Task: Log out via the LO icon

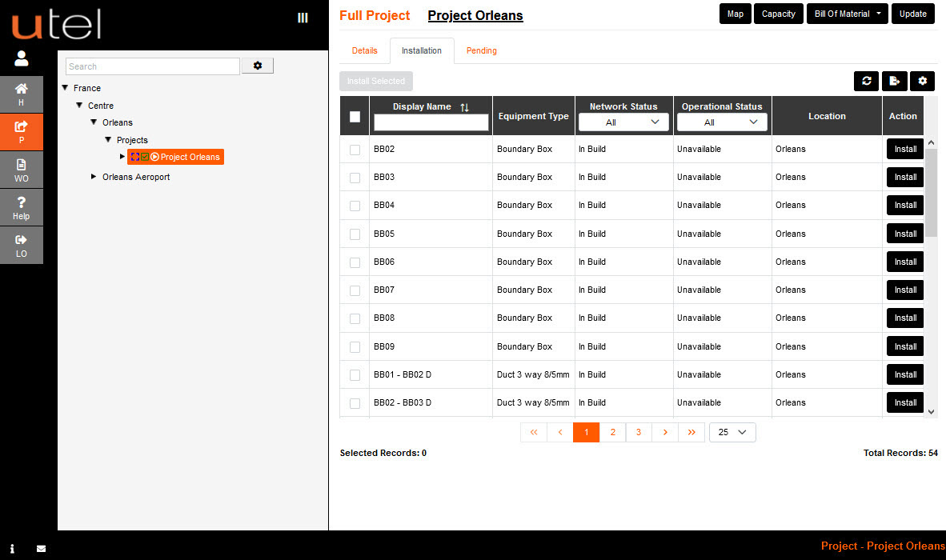Action: coord(21,244)
